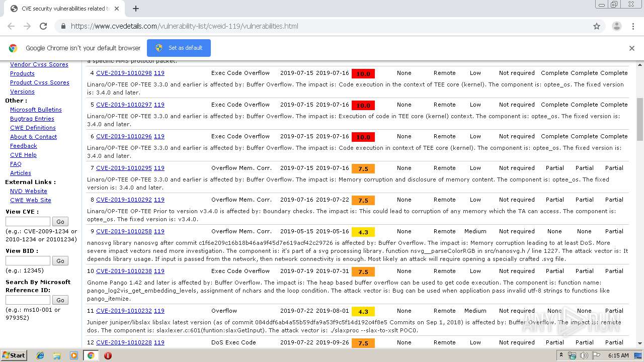Open CVE-2019-1010296 details
This screenshot has height=362, width=644.
[124, 136]
